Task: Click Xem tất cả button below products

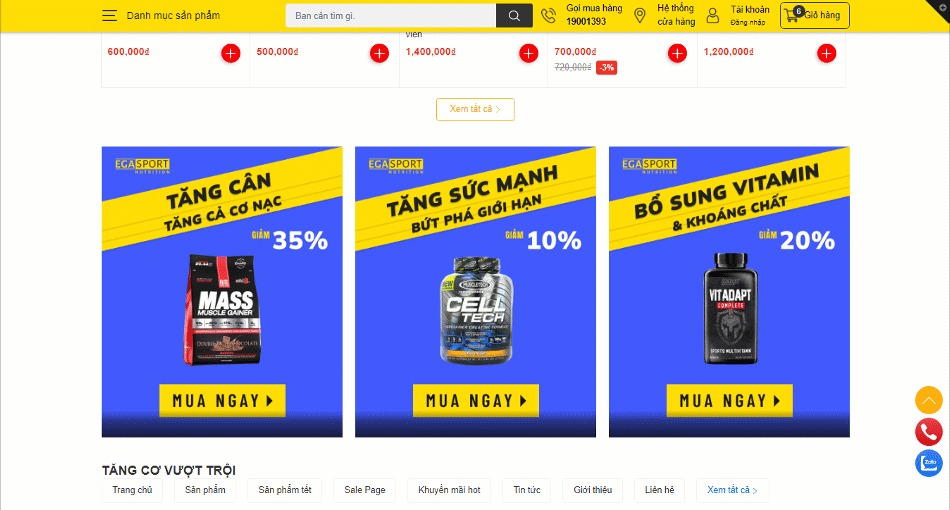Action: tap(475, 110)
